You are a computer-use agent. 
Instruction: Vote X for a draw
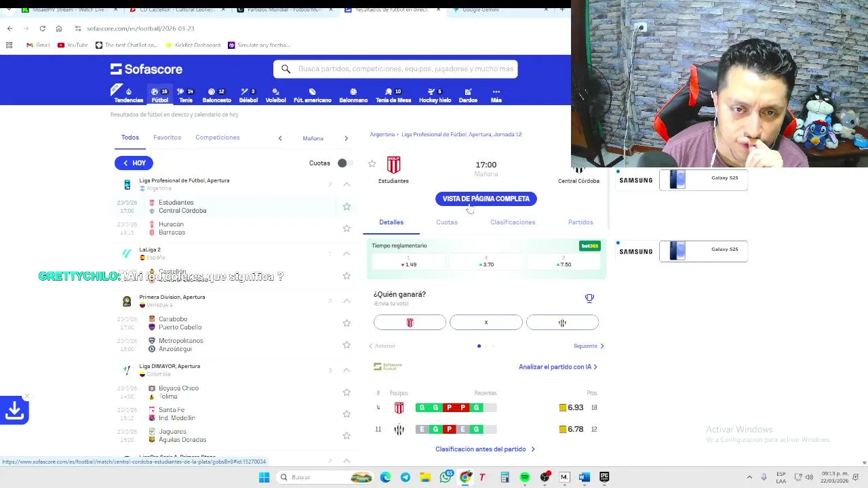pos(486,323)
